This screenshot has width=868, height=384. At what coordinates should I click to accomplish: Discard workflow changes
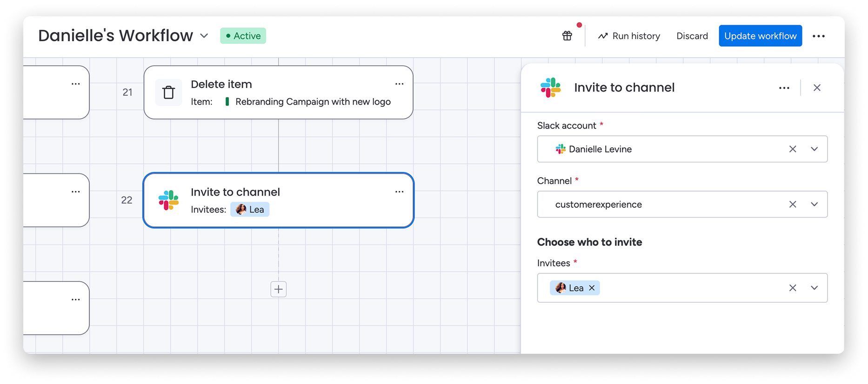692,36
